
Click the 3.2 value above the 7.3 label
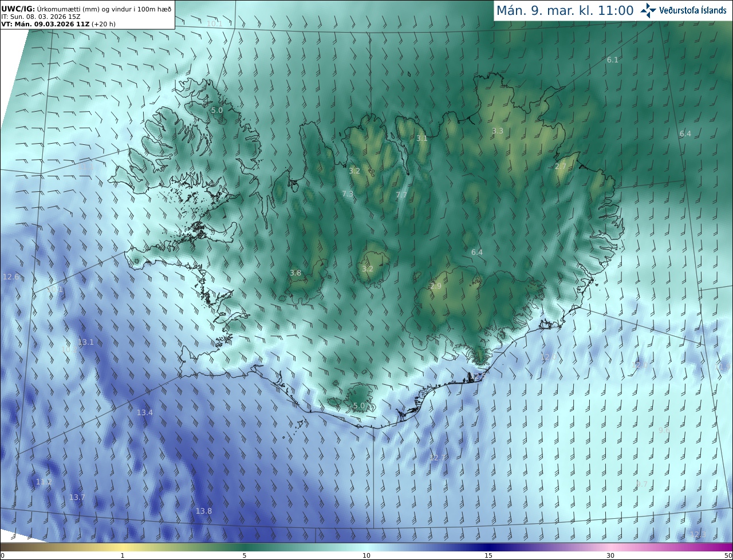pyautogui.click(x=354, y=171)
